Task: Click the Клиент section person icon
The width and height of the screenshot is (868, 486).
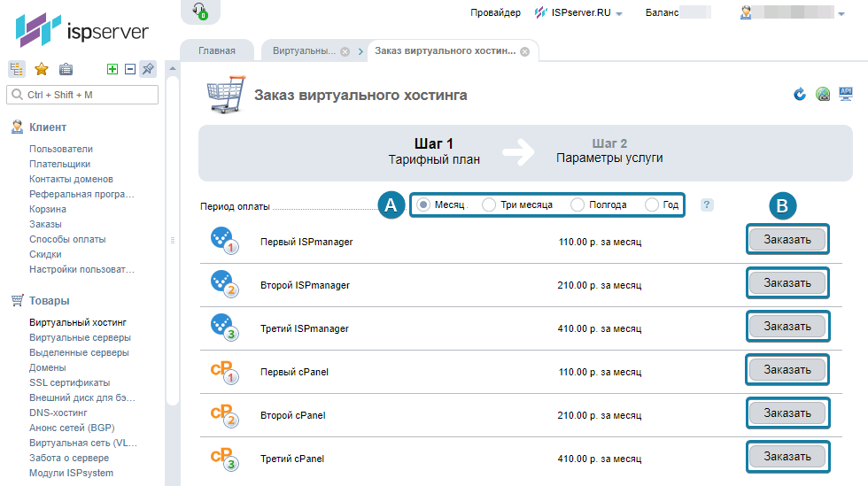Action: 17,127
